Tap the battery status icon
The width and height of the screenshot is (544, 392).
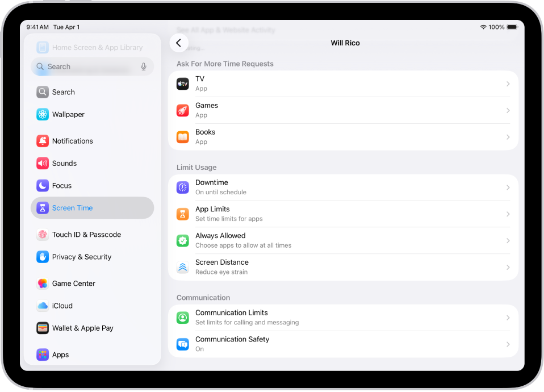click(x=512, y=27)
